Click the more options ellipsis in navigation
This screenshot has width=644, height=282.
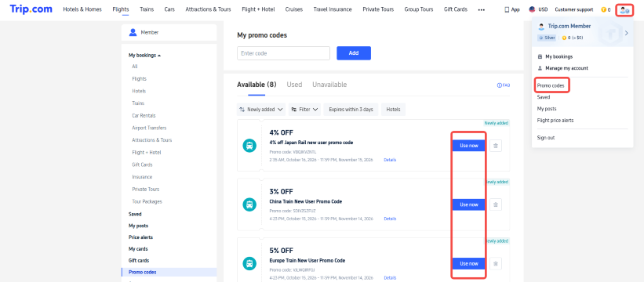pyautogui.click(x=482, y=9)
